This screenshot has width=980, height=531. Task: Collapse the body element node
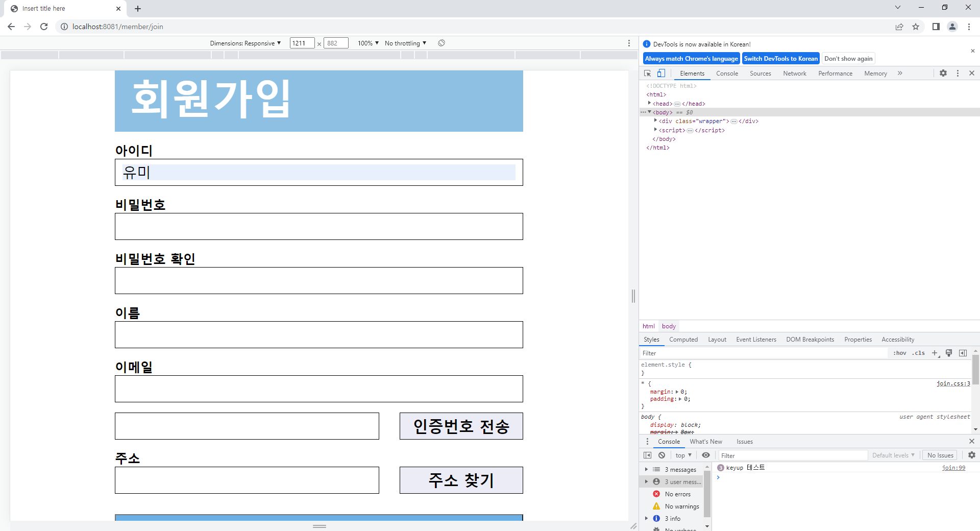[x=649, y=112]
